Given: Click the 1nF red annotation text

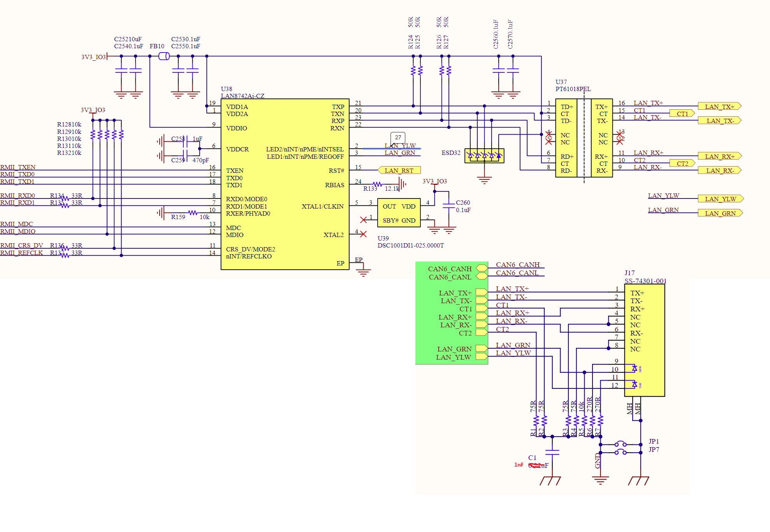Looking at the screenshot, I should point(519,465).
